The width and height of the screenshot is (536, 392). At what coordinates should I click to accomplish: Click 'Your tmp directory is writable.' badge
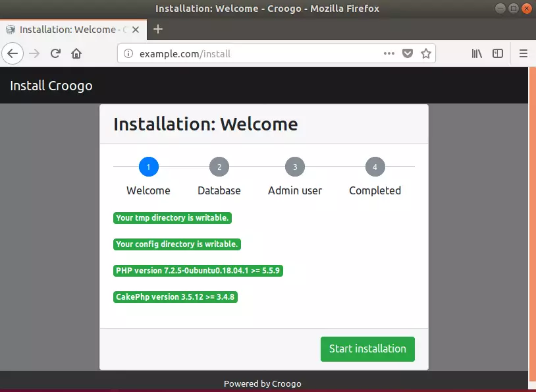click(x=173, y=218)
